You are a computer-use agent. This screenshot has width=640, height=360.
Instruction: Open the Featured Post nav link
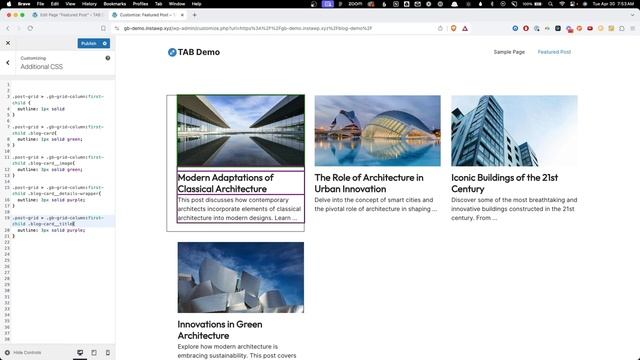coord(554,52)
